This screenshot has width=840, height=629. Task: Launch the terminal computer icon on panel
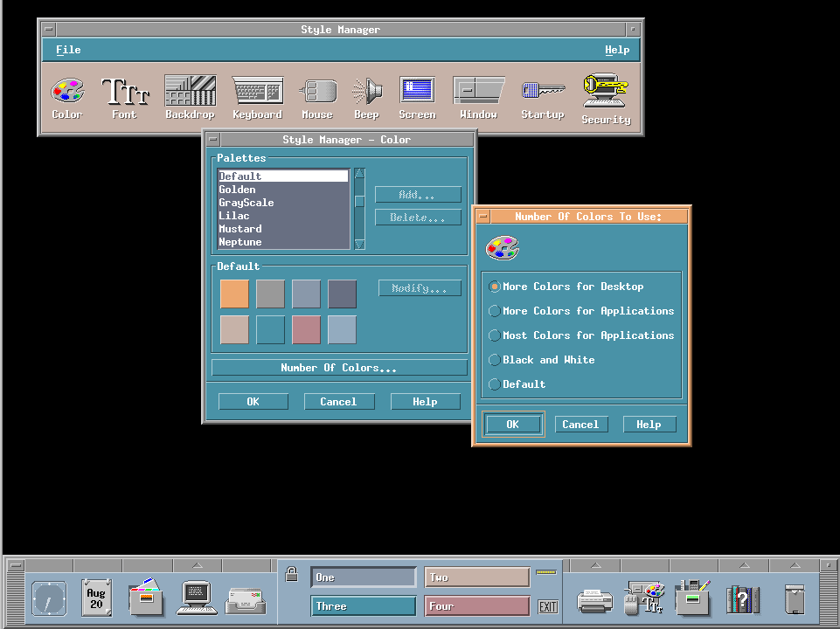click(x=196, y=598)
